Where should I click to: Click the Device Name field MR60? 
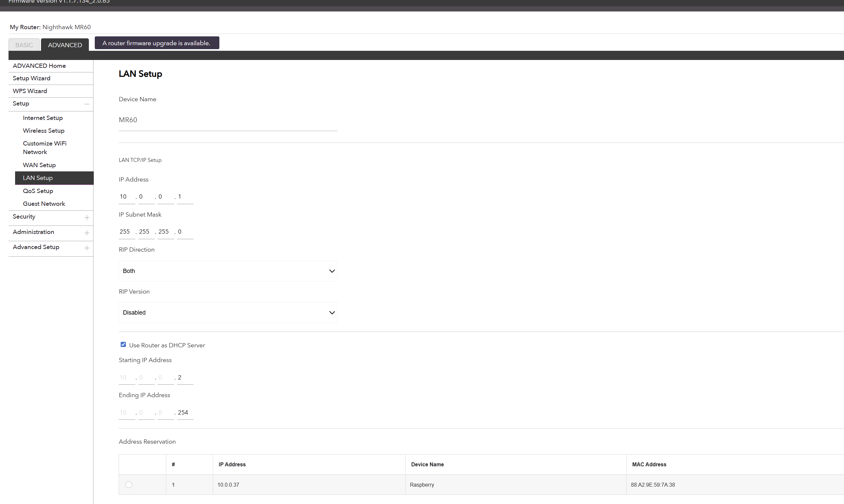point(228,120)
